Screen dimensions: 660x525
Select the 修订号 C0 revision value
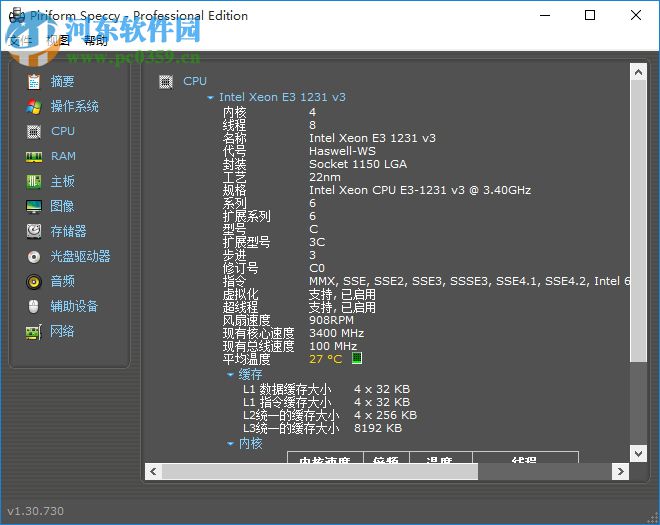pyautogui.click(x=317, y=268)
